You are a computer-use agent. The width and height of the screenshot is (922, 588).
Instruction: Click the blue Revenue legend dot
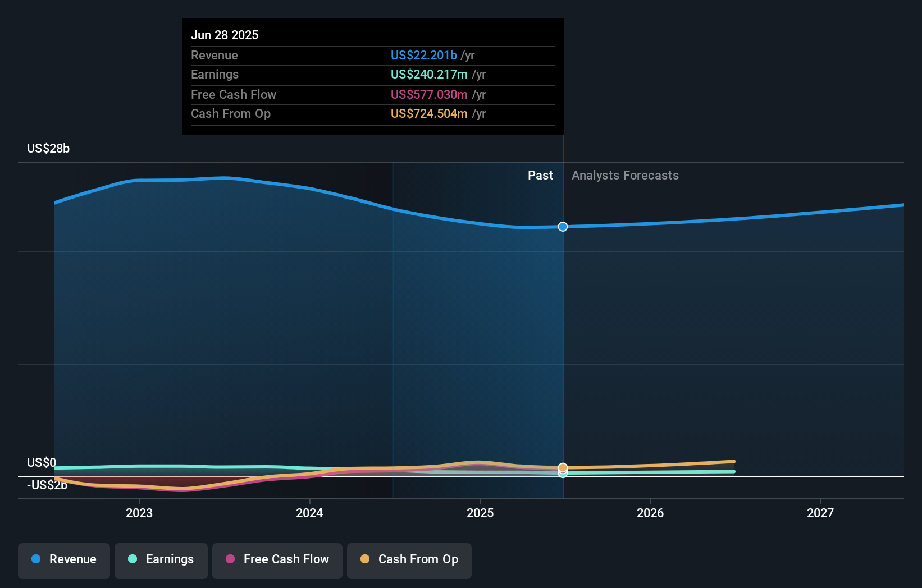click(35, 559)
